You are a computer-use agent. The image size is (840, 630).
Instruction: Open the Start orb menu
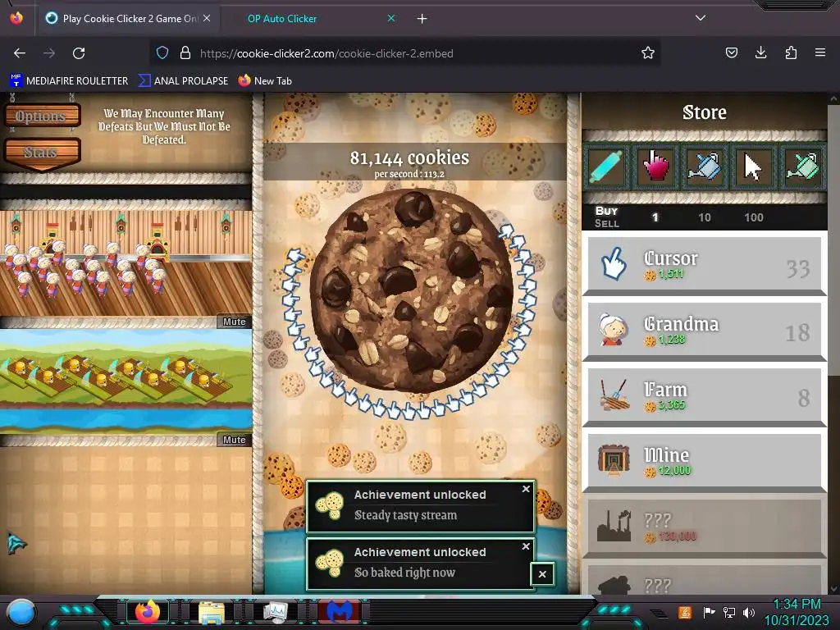pyautogui.click(x=21, y=612)
